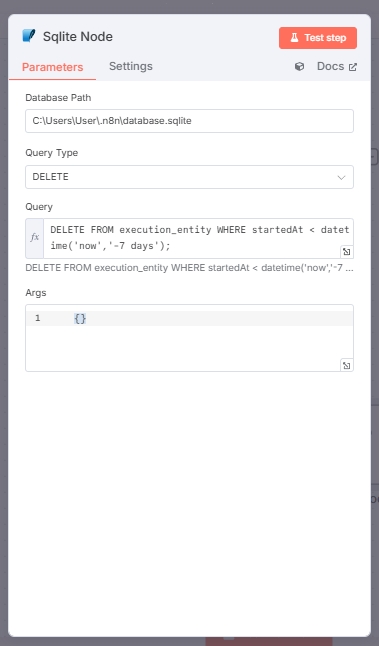Click the Sqlite feather node icon
Viewport: 379px width, 646px height.
pos(29,36)
